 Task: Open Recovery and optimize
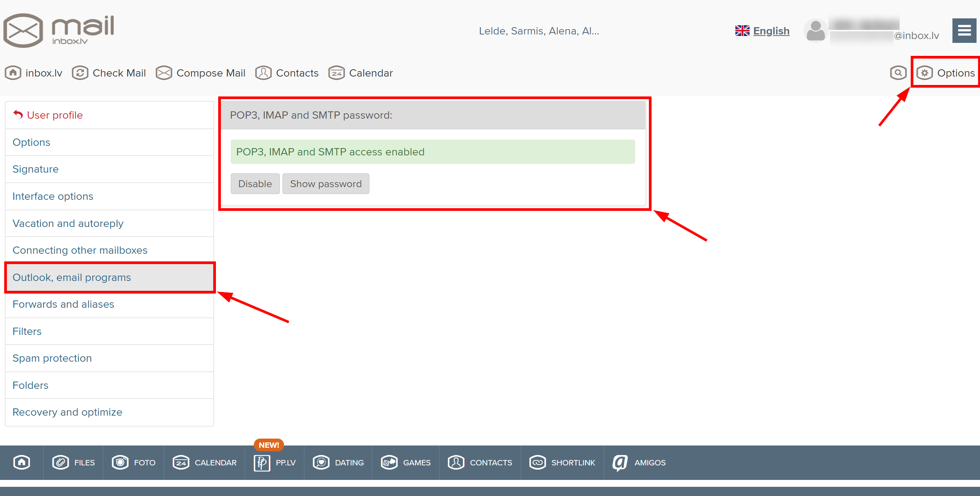(109, 412)
